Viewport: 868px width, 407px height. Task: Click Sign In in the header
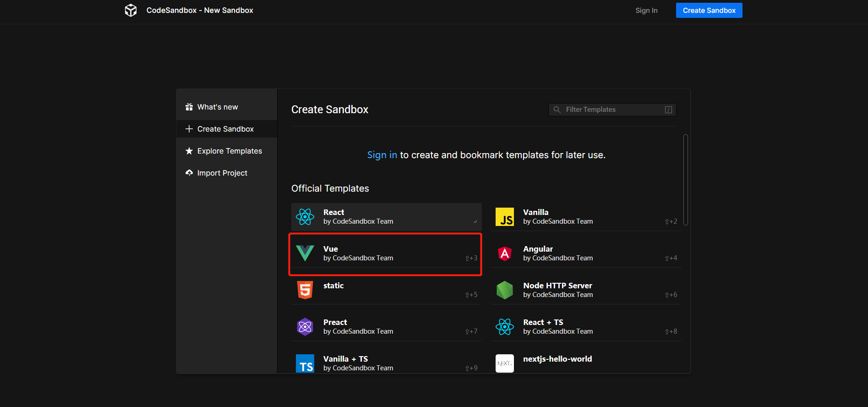tap(646, 11)
